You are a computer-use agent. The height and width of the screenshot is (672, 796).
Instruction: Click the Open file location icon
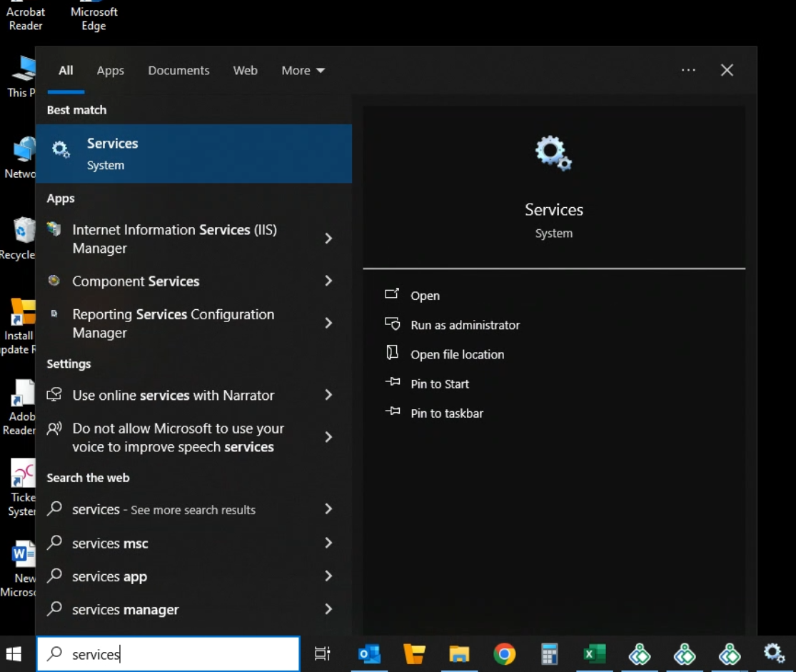pos(392,353)
